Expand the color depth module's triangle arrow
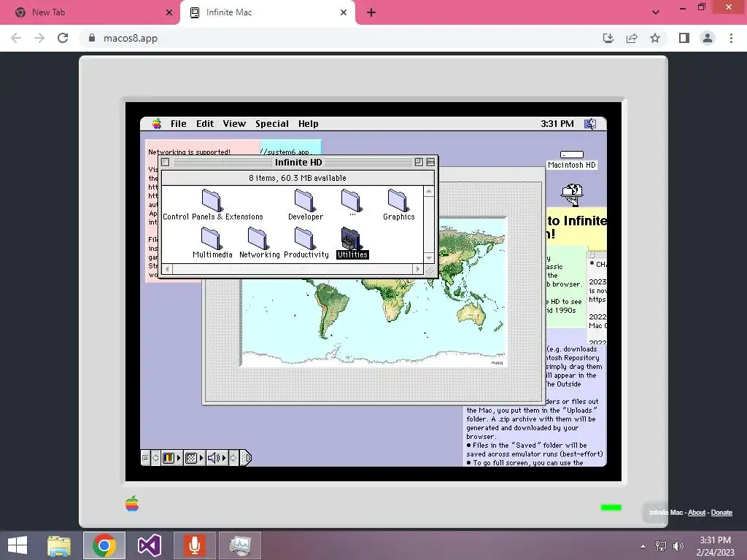Screen dimensions: 747x560 pos(179,458)
